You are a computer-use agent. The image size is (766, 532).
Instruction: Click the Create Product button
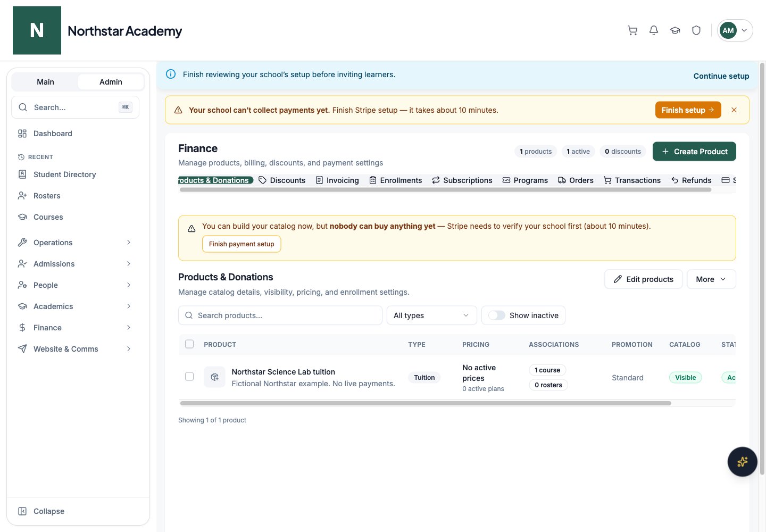point(694,152)
